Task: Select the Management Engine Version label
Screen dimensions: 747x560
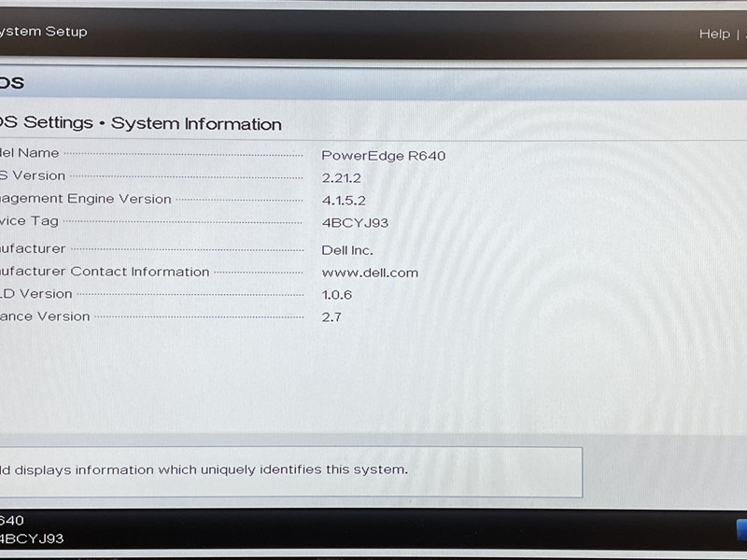Action: [x=85, y=199]
